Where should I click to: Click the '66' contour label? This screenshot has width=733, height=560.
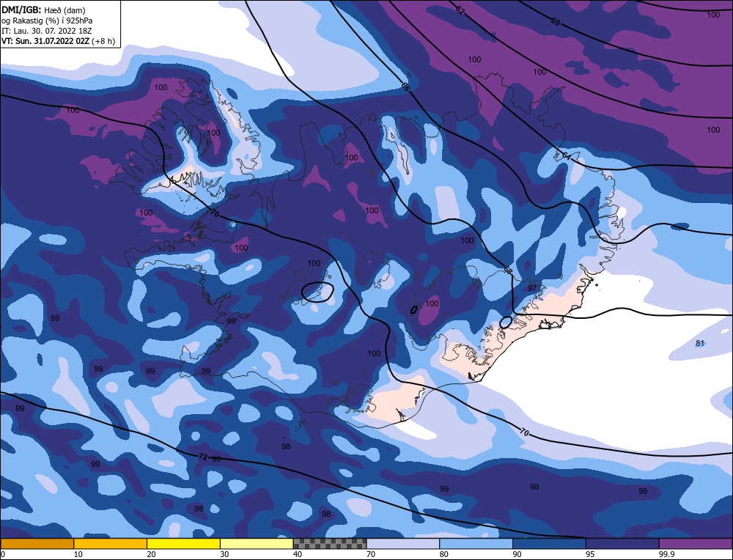click(x=405, y=86)
